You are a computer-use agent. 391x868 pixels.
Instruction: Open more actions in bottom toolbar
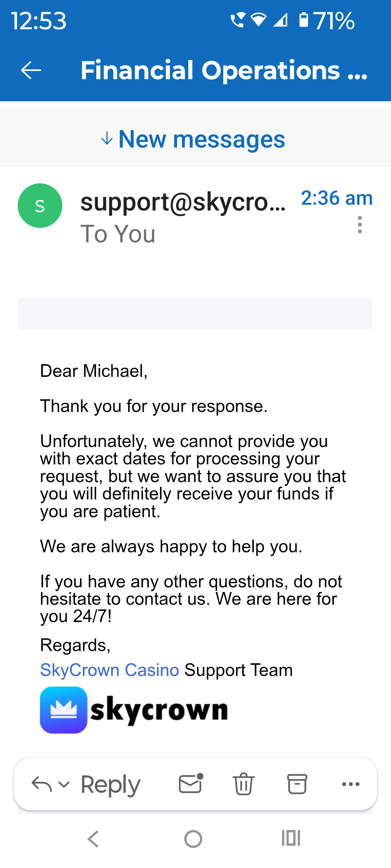click(x=350, y=784)
